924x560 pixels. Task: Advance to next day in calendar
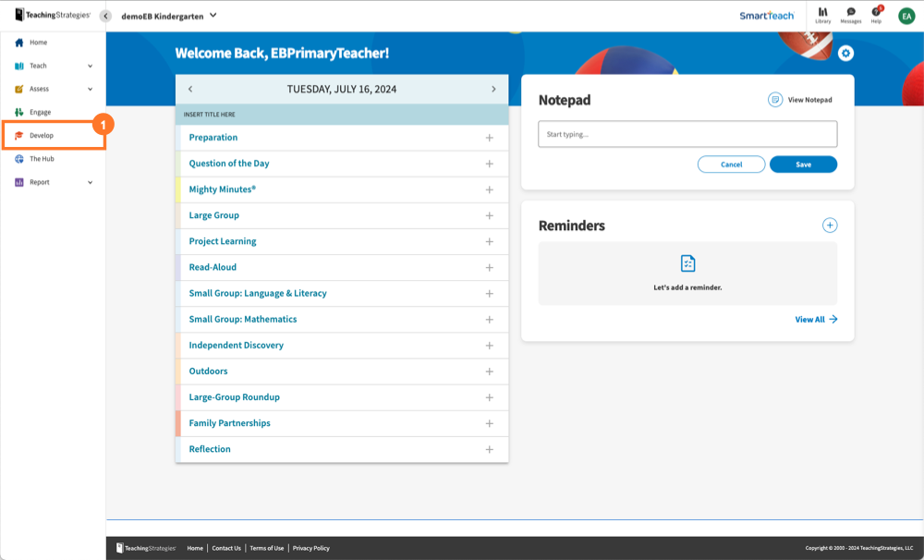493,89
